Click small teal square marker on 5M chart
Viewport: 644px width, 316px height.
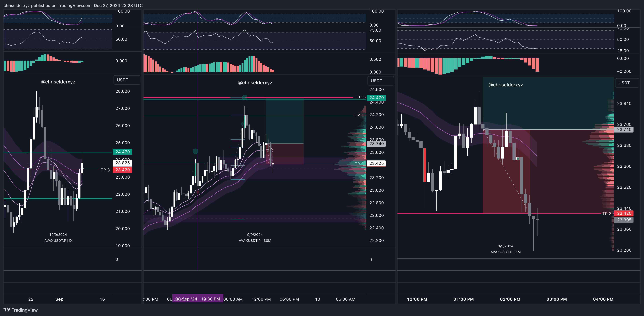[x=518, y=159]
